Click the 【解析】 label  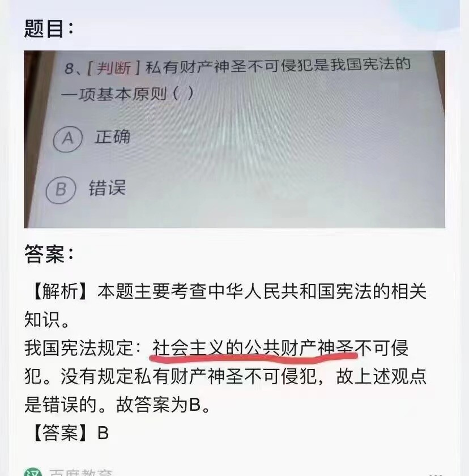(x=60, y=291)
